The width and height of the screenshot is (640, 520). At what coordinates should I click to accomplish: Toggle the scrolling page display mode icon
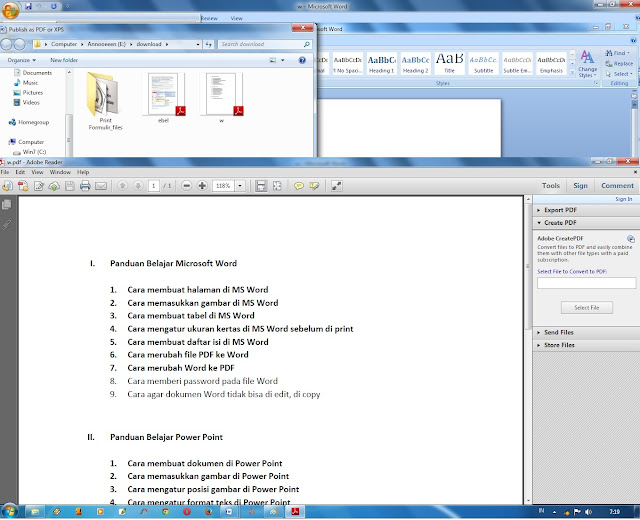261,186
